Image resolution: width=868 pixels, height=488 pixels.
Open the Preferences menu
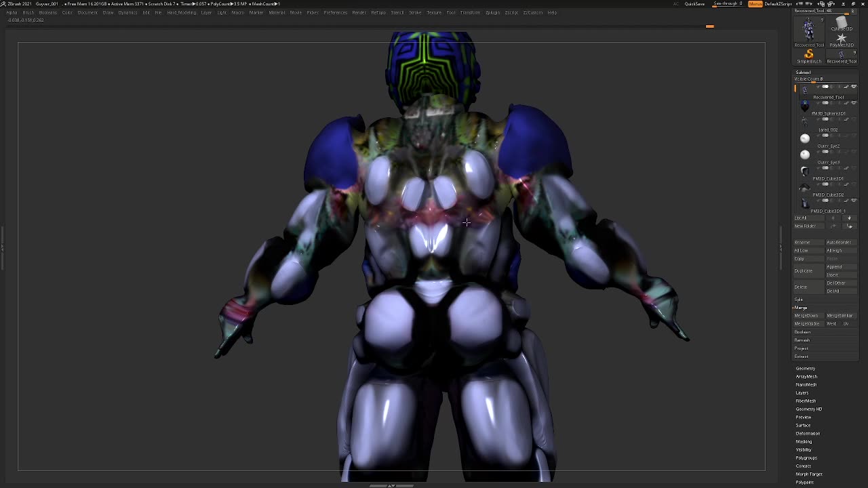pyautogui.click(x=335, y=12)
